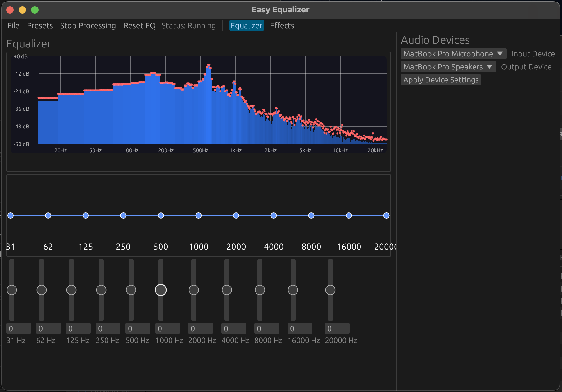Click the 16000 Hz slider knob

coord(293,290)
